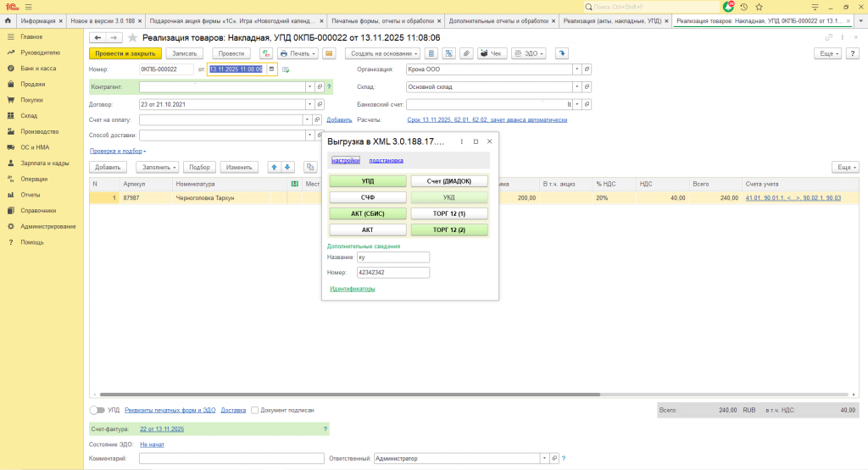
Task: Move the row down with the blue arrow
Action: point(287,167)
